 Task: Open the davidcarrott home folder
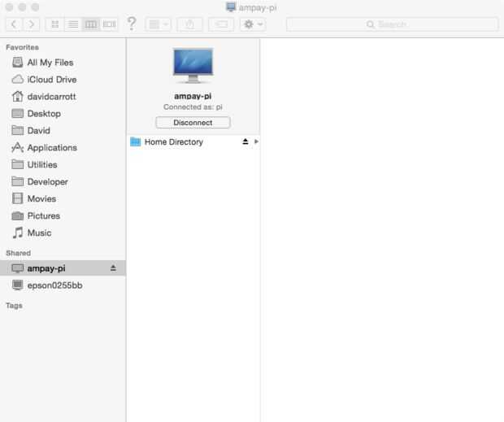63,97
